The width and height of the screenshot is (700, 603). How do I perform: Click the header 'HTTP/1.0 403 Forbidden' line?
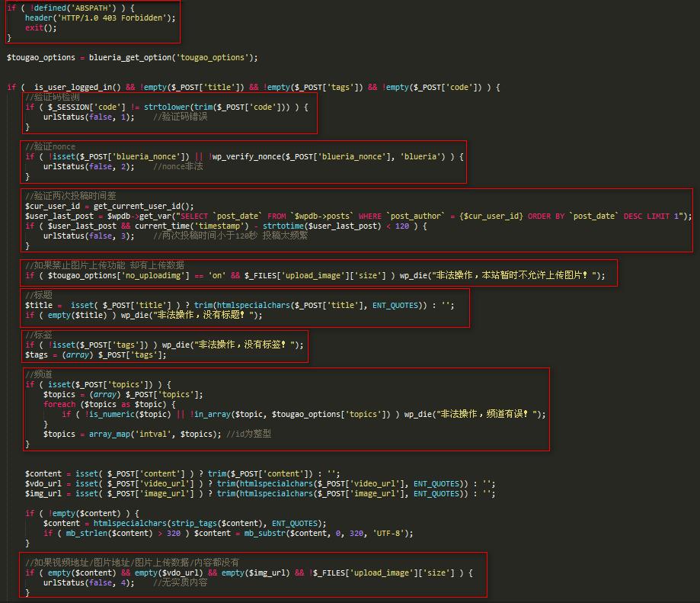tap(100, 18)
